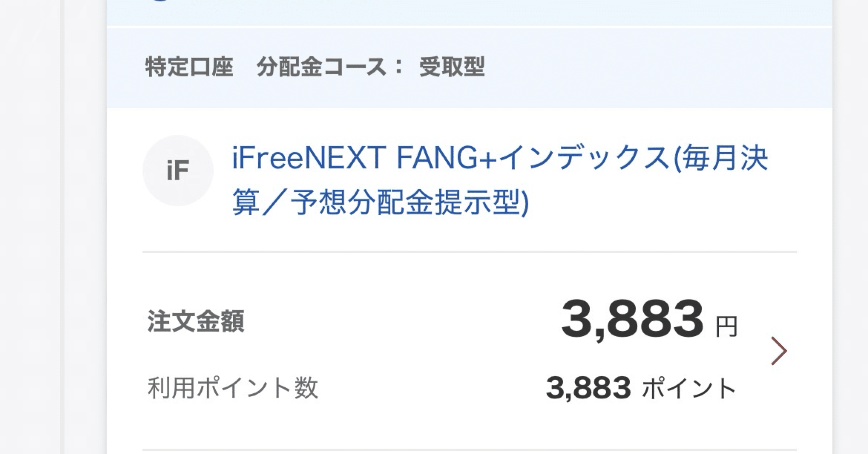Viewport: 868px width, 454px height.
Task: Click the 受取型 distribution course value
Action: tap(452, 67)
